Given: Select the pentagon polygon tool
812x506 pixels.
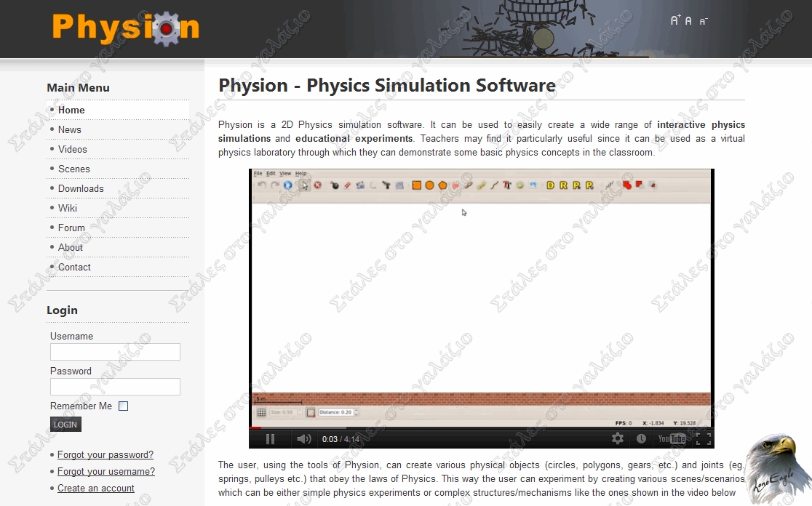Looking at the screenshot, I should [x=443, y=186].
